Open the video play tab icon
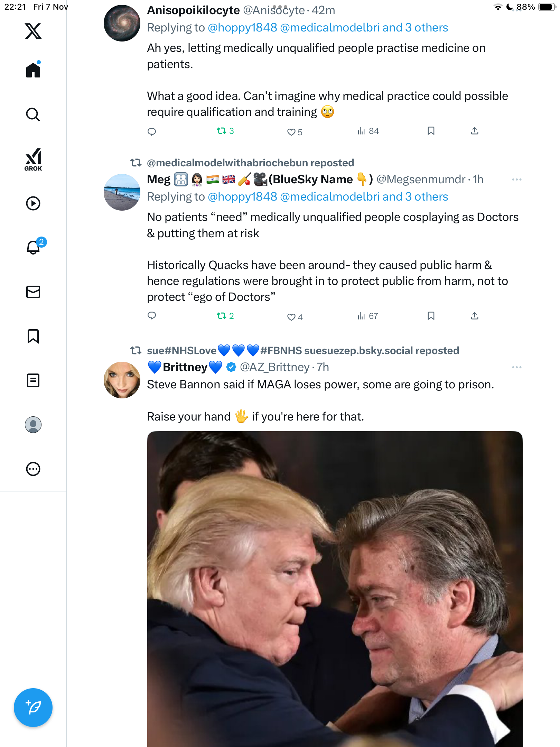Viewport: 560px width, 747px height. coord(33,203)
